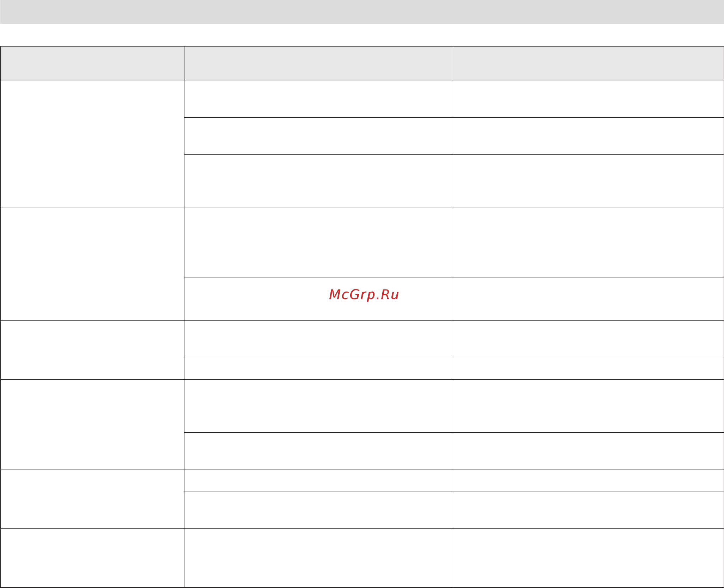Viewport: 724px width, 588px height.
Task: Click the tall middle cell above the watermark row
Action: [x=319, y=242]
